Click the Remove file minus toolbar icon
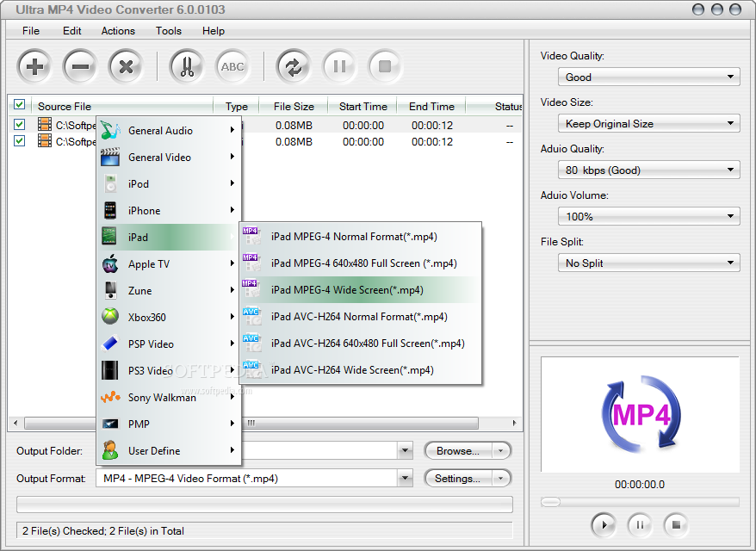 (80, 66)
